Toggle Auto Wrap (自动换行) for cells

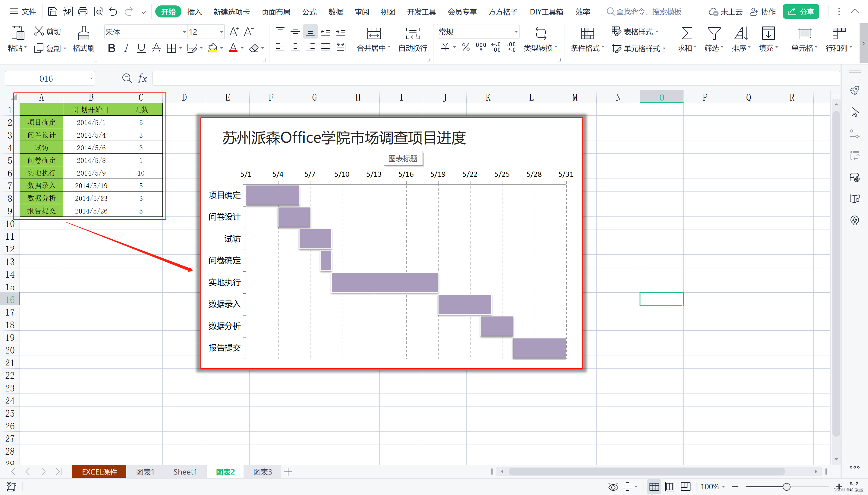click(x=412, y=33)
